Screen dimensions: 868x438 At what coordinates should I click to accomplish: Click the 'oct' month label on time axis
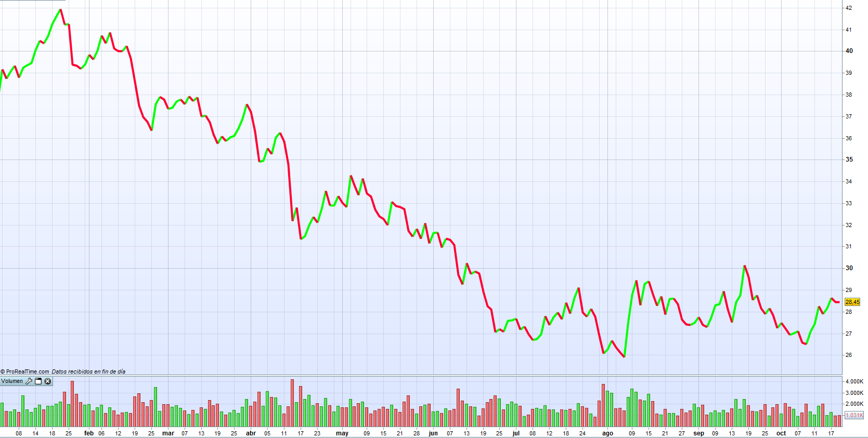tap(781, 433)
